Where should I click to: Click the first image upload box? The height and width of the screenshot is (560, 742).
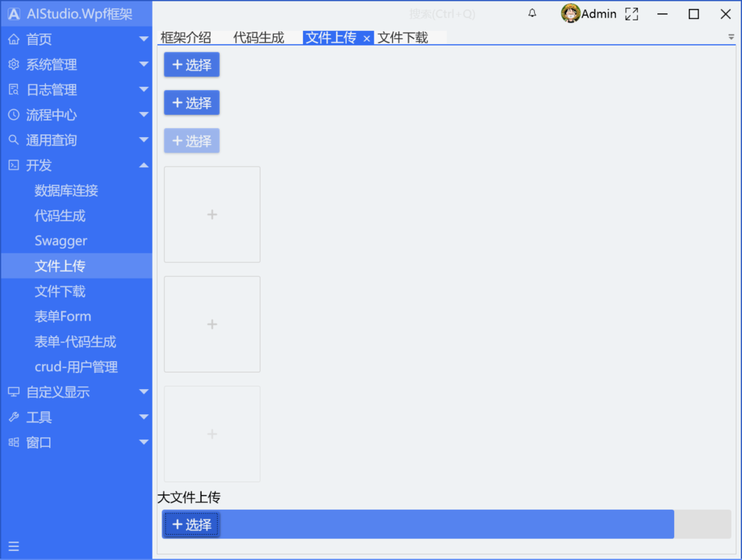(x=212, y=214)
